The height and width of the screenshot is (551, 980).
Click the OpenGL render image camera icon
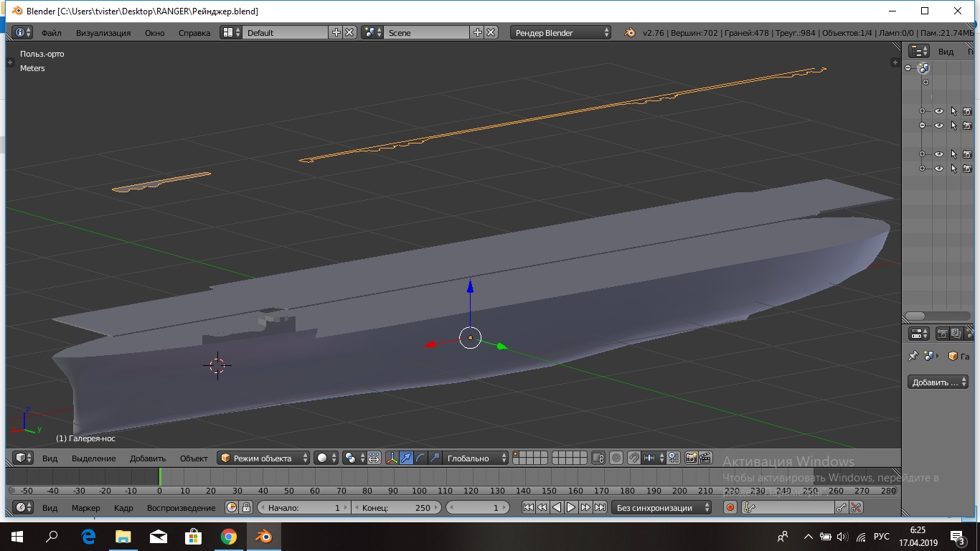(692, 458)
